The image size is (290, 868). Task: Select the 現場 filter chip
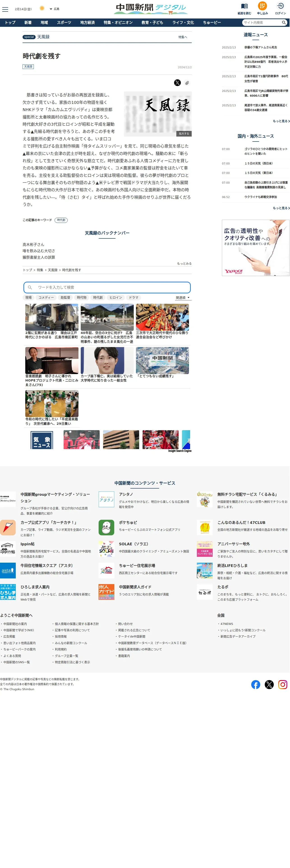(28, 298)
